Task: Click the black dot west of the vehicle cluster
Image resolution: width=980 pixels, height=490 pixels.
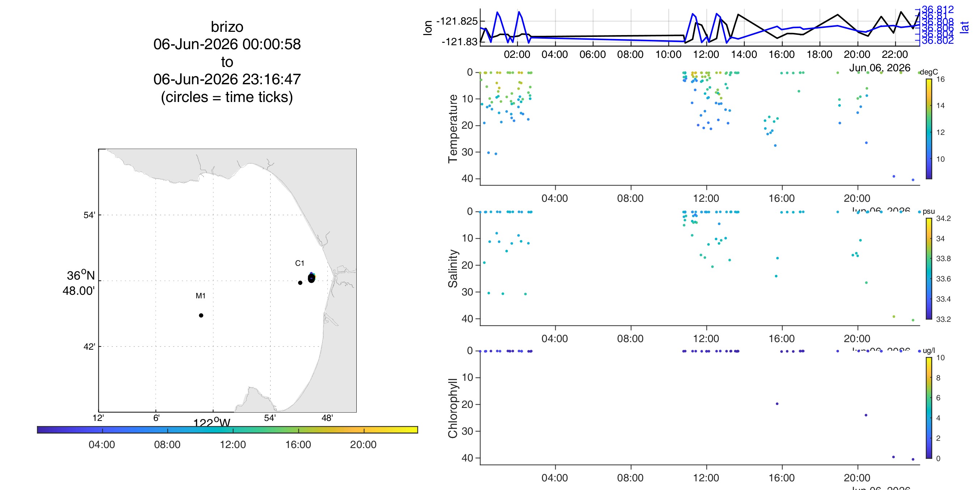Action: click(300, 283)
